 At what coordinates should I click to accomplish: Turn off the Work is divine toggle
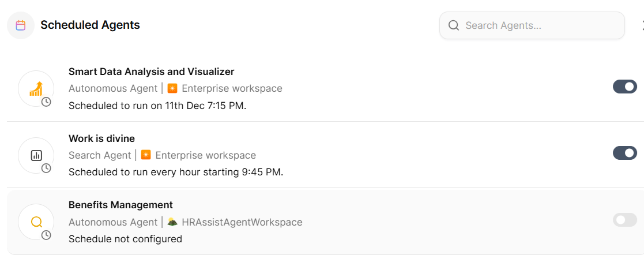point(624,153)
